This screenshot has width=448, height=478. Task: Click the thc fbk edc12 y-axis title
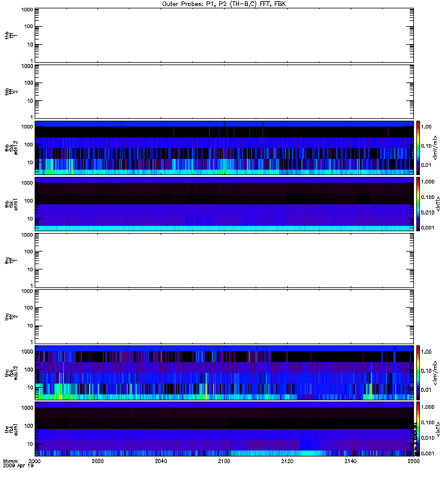click(11, 373)
